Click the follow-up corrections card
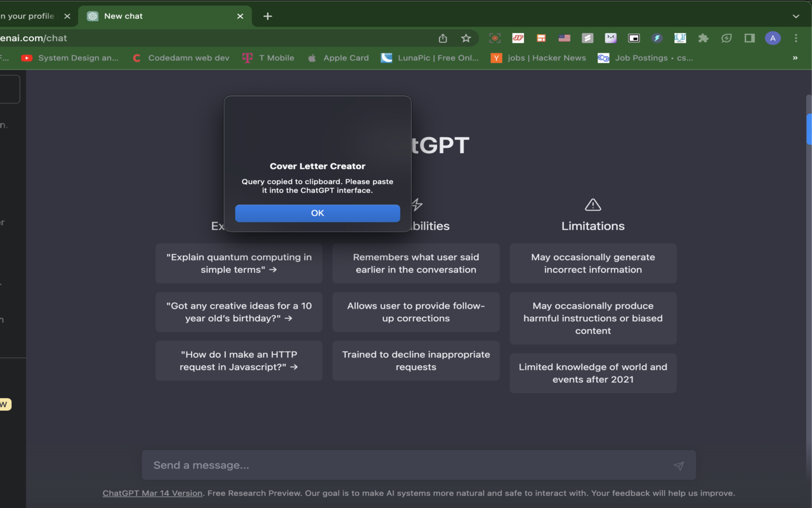Image resolution: width=812 pixels, height=508 pixels. [x=416, y=312]
